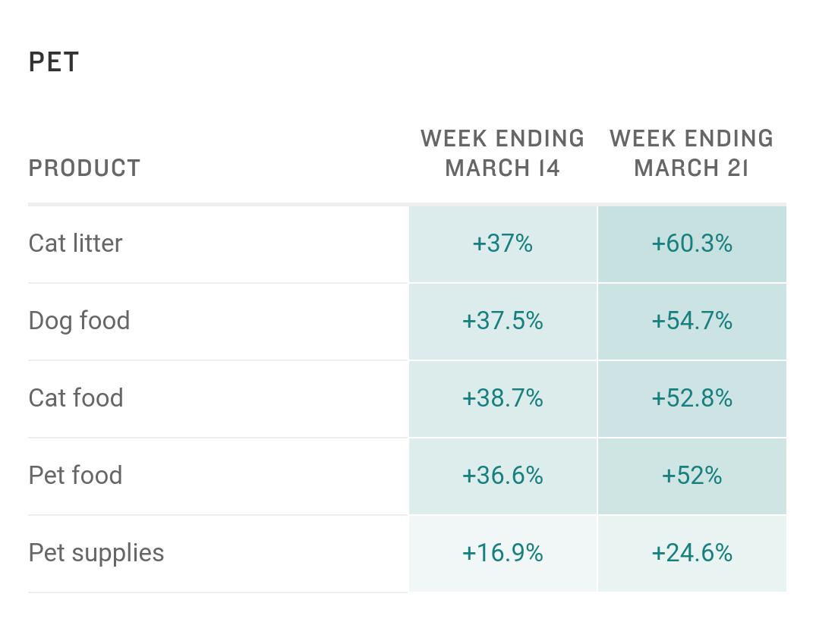Click the +38.7% Cat food cell
816x644 pixels.
pos(503,398)
